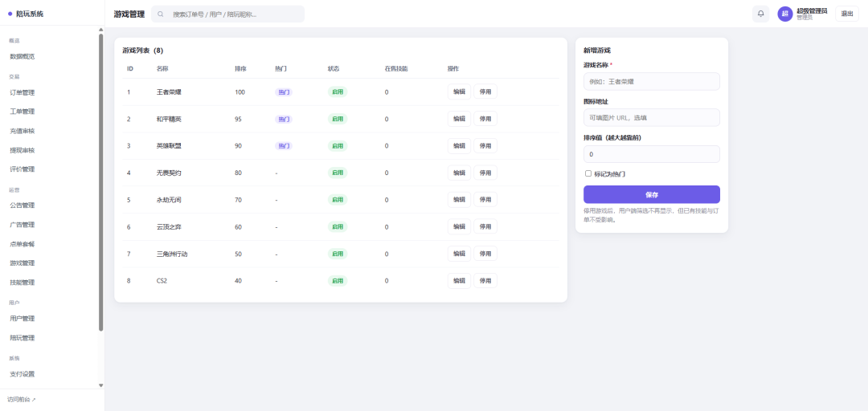This screenshot has height=411, width=868.
Task: Disable 三角洲行动 via 停用
Action: pyautogui.click(x=485, y=254)
